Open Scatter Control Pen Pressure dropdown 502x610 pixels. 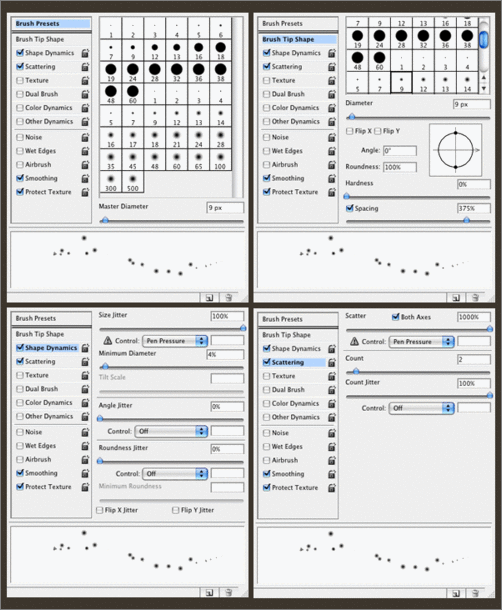(x=422, y=342)
